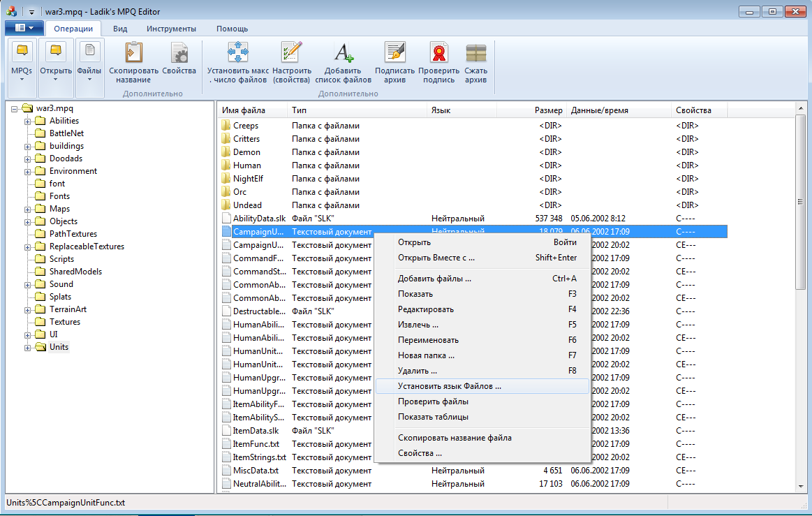Click Настроить (свойства) ribbon icon
This screenshot has width=812, height=516.
pos(292,62)
